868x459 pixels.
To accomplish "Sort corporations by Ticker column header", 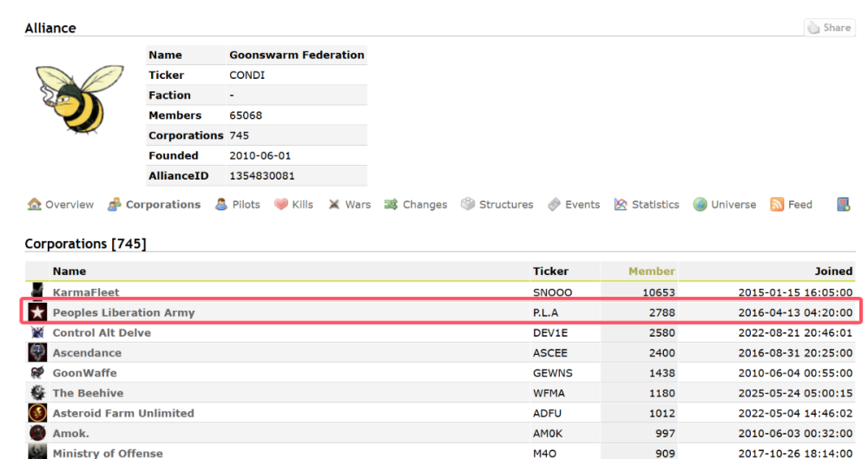I will pyautogui.click(x=550, y=272).
